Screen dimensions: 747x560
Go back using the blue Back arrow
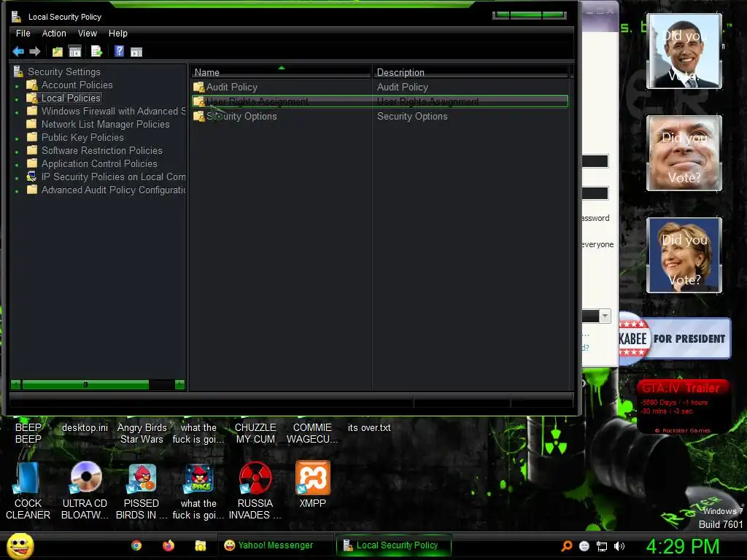(x=18, y=52)
